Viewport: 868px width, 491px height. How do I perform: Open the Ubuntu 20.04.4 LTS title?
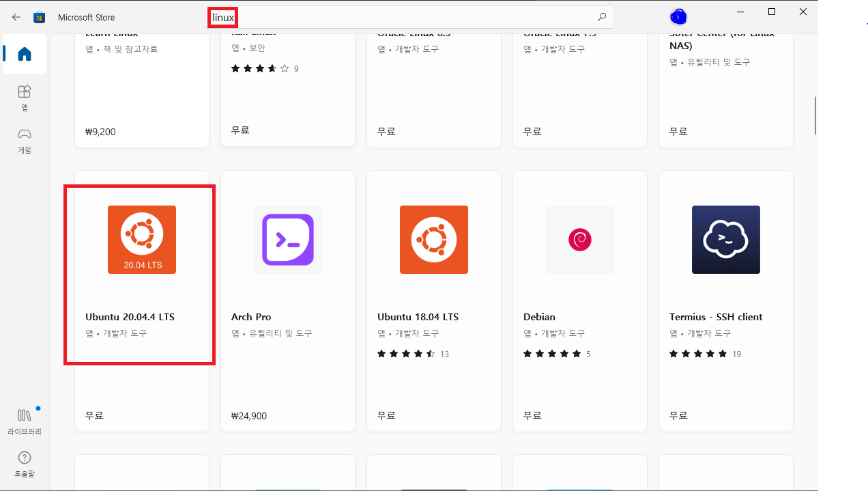click(x=130, y=317)
